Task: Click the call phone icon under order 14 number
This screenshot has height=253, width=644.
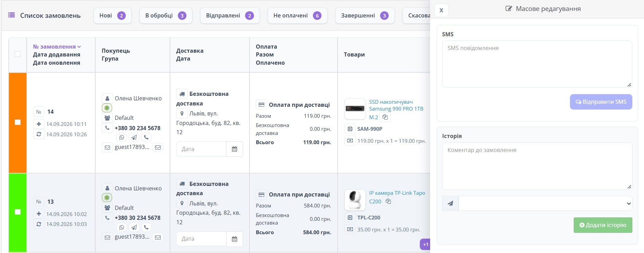Action: click(146, 137)
